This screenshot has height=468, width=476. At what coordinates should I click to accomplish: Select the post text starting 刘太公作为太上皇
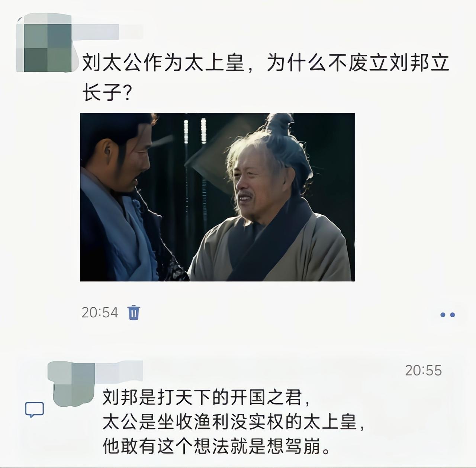(x=266, y=77)
